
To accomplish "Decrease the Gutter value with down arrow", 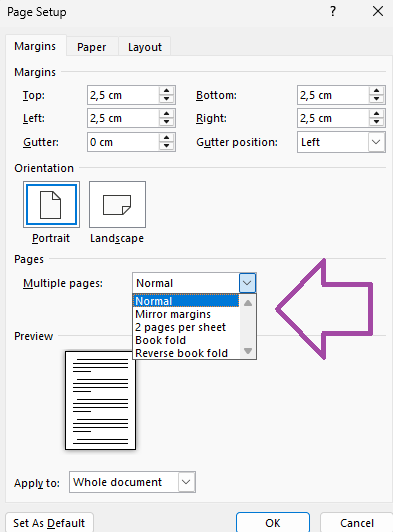I will 166,146.
